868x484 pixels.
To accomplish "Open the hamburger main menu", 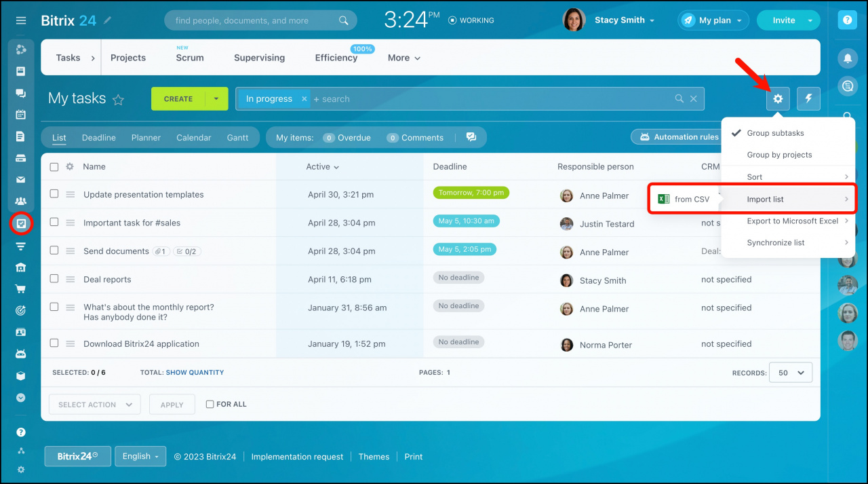I will point(21,20).
